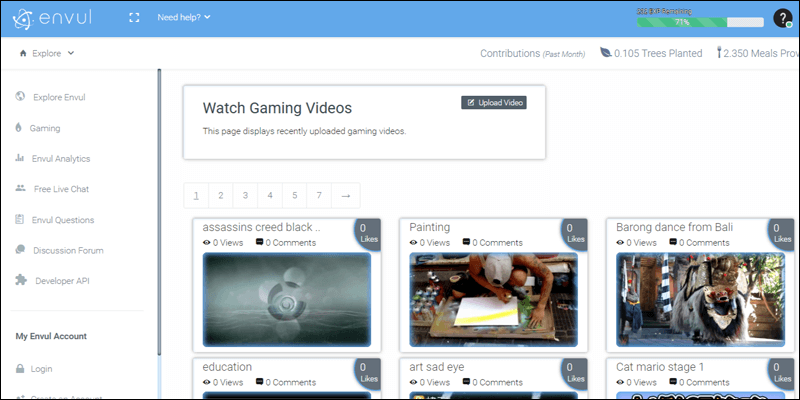800x400 pixels.
Task: Click the My Envul Account heading
Action: pyautogui.click(x=51, y=336)
